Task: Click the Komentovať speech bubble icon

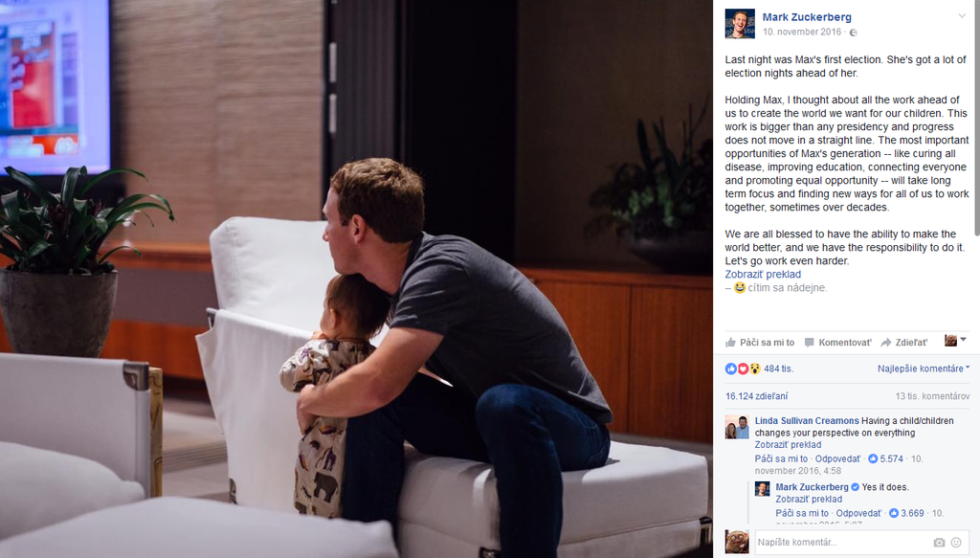Action: coord(810,343)
